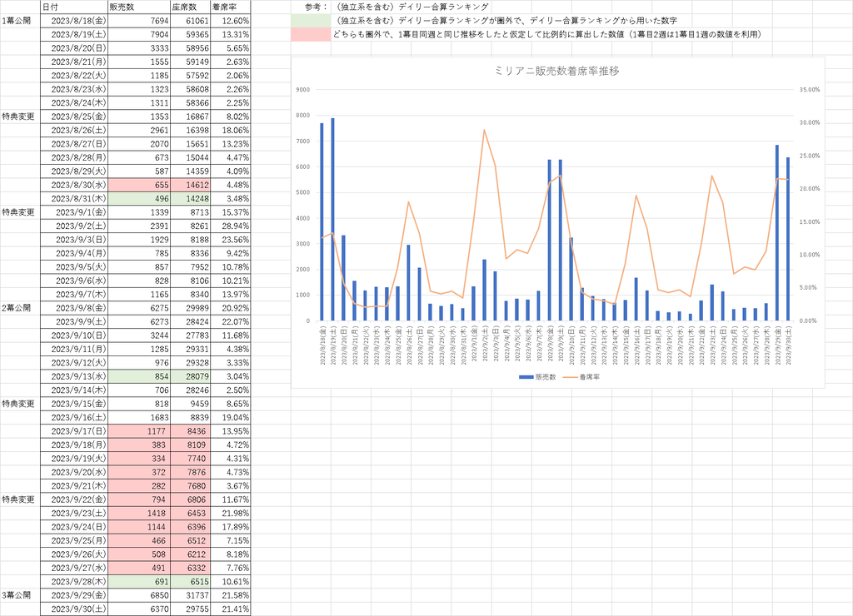Select seat count 59149
Viewport: 853px width, 616px height.
click(190, 62)
